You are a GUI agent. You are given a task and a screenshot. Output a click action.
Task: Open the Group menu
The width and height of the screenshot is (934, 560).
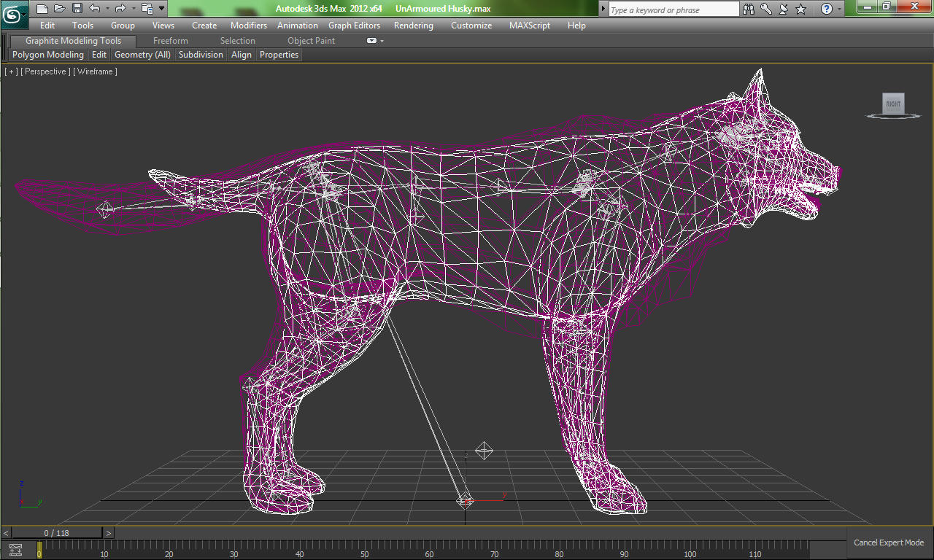point(123,26)
